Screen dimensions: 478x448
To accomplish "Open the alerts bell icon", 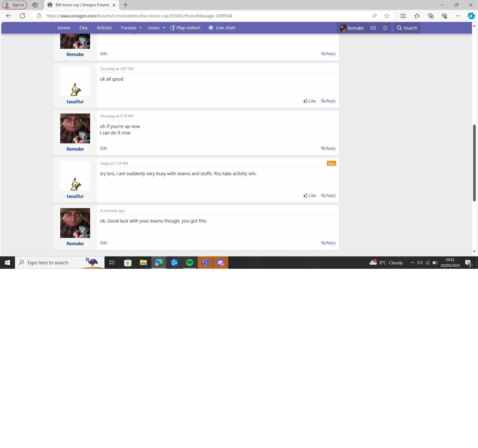I will 385,28.
